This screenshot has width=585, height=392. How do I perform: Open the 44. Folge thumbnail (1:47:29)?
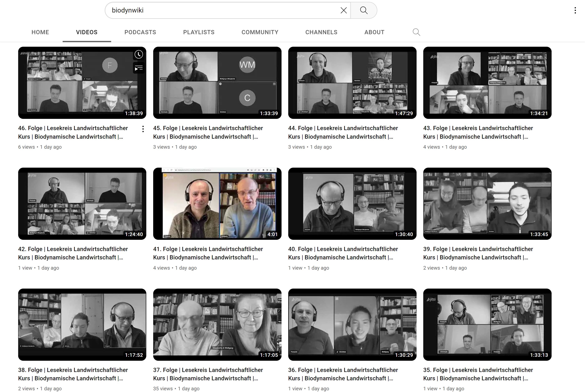[352, 83]
